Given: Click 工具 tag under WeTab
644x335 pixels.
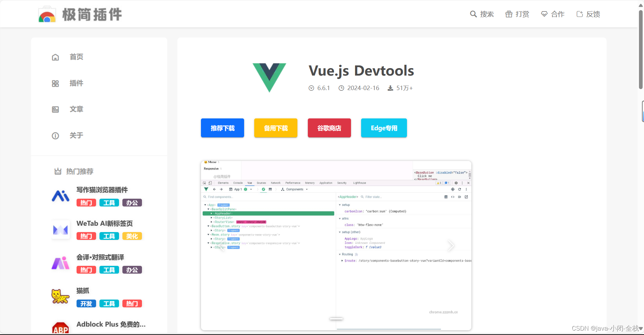Looking at the screenshot, I should click(x=109, y=236).
